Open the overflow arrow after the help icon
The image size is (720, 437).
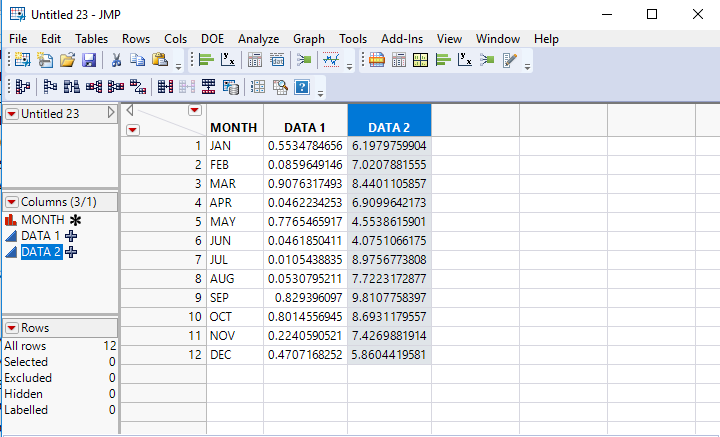[321, 94]
